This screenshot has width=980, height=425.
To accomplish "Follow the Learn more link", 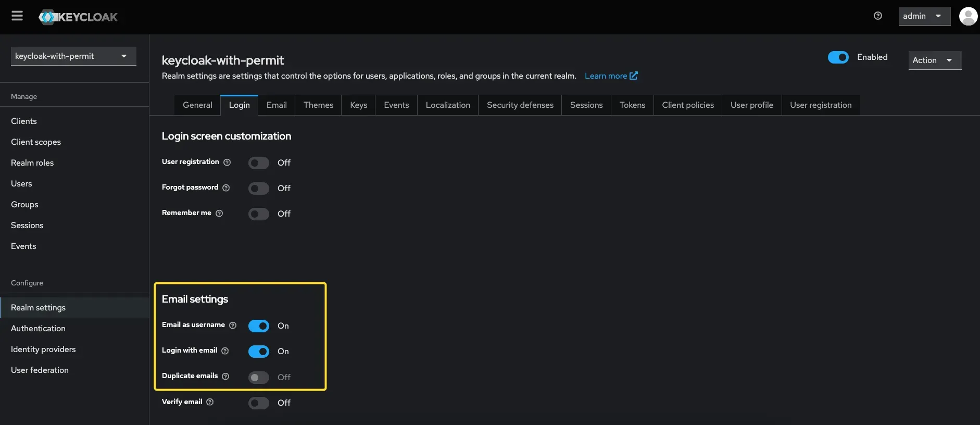I will pyautogui.click(x=610, y=76).
